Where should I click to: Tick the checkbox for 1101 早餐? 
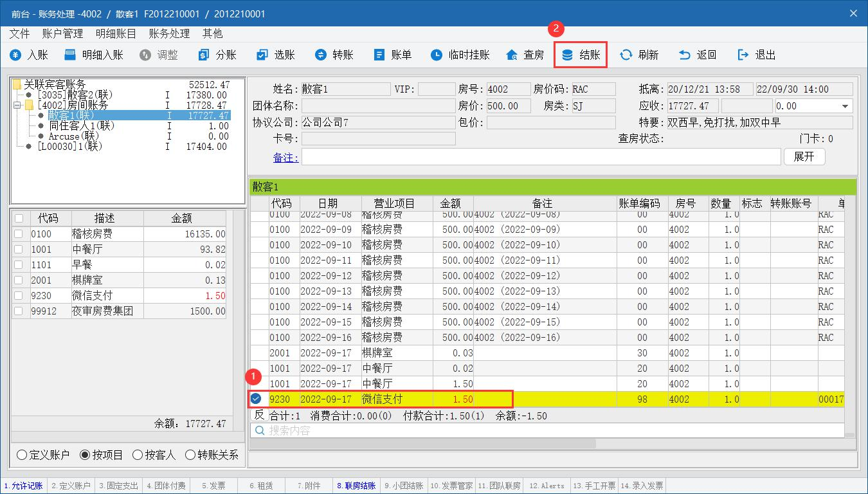click(18, 265)
